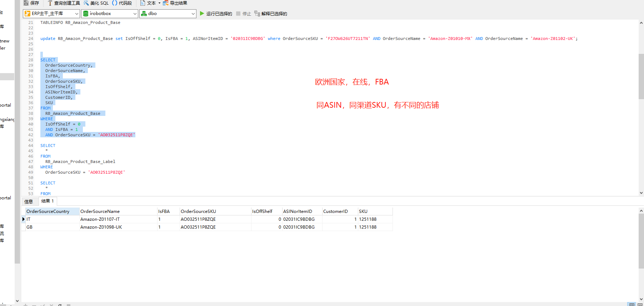Click the ASIN cell in the GB row
The height and width of the screenshot is (306, 644).
pos(302,227)
